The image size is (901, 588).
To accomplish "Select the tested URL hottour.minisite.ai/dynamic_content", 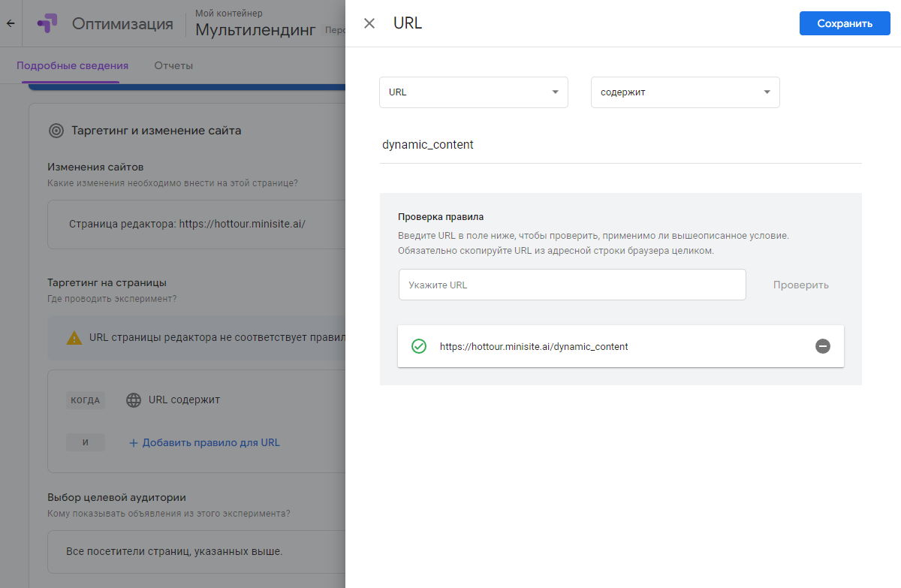I will click(x=534, y=347).
